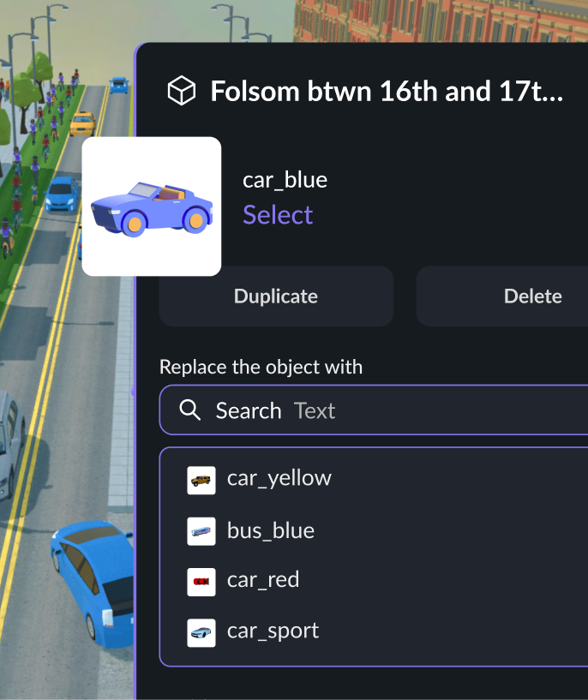Select the yellow taxi on the road

[x=82, y=123]
